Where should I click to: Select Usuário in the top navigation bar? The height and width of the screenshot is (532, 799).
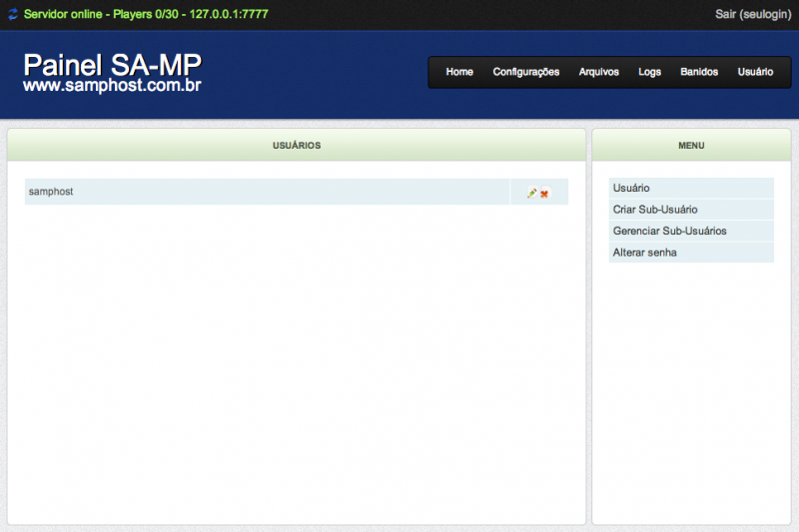pos(755,72)
